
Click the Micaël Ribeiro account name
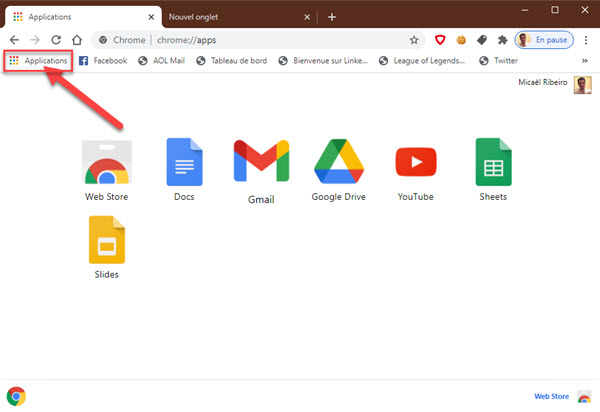543,82
